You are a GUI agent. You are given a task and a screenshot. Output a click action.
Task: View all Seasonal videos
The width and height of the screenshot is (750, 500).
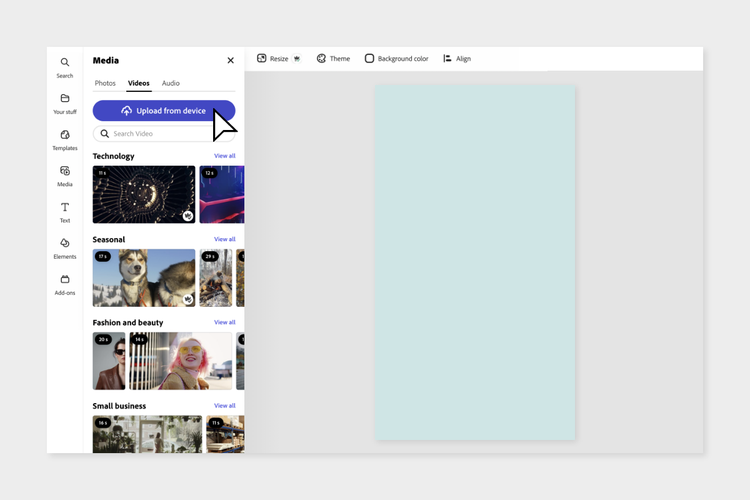point(224,239)
